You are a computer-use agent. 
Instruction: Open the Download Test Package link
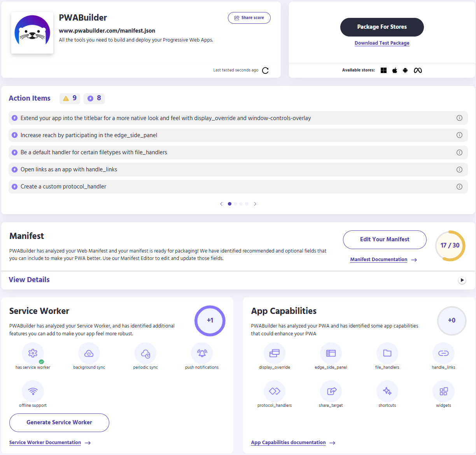[x=382, y=43]
